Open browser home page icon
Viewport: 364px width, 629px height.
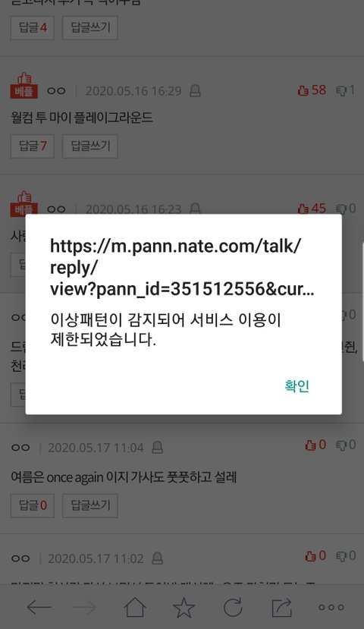click(135, 606)
